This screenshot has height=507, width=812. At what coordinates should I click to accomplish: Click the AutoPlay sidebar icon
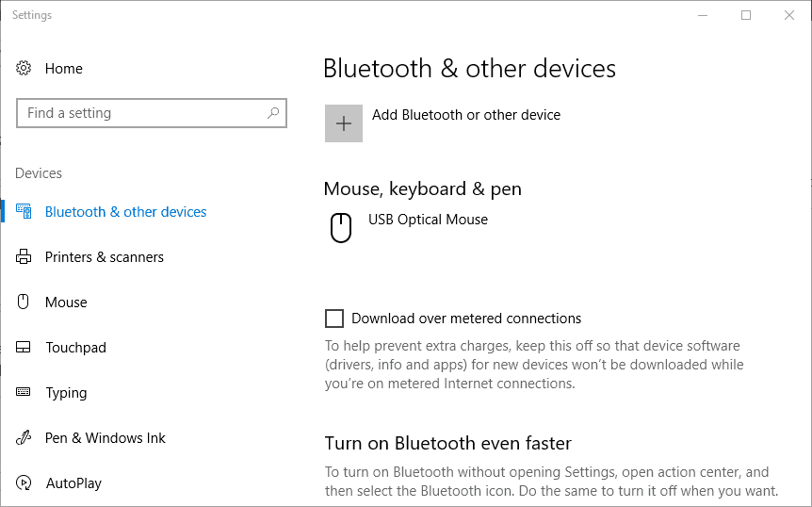coord(24,483)
